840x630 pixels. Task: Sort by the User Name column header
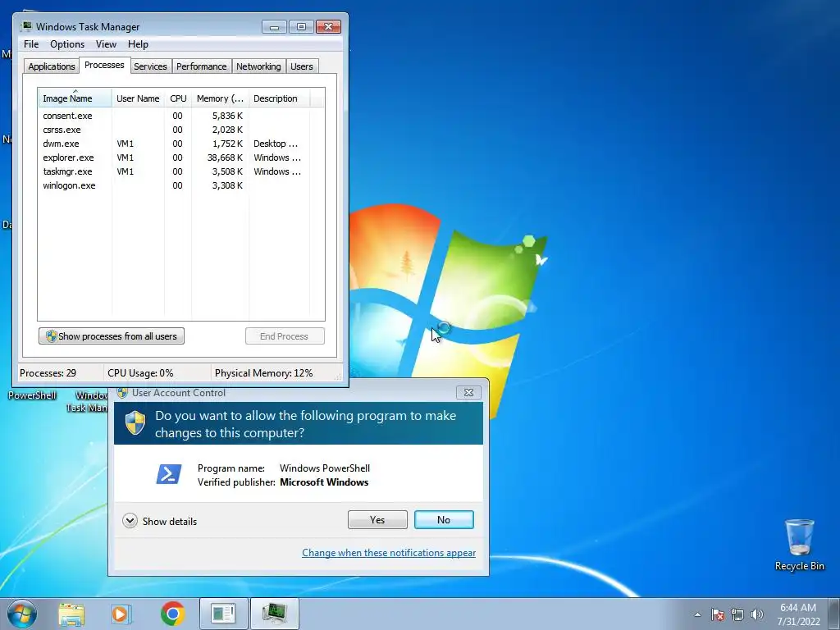138,98
